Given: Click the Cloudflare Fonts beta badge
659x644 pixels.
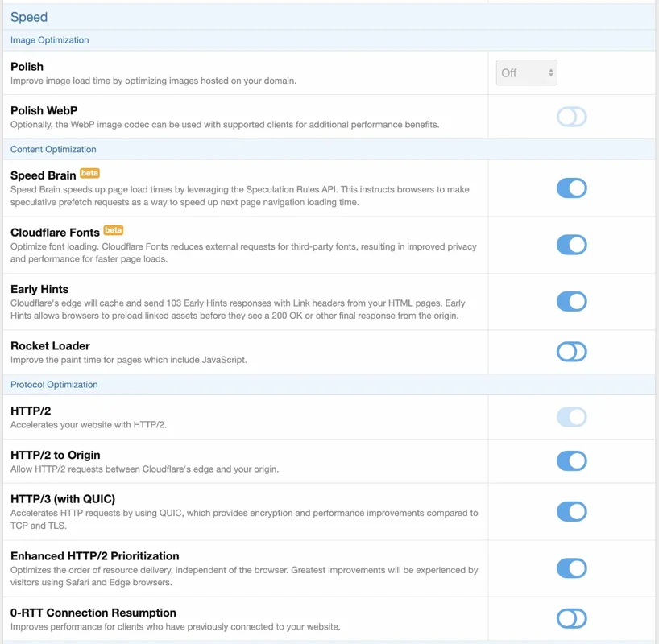Looking at the screenshot, I should coord(113,230).
